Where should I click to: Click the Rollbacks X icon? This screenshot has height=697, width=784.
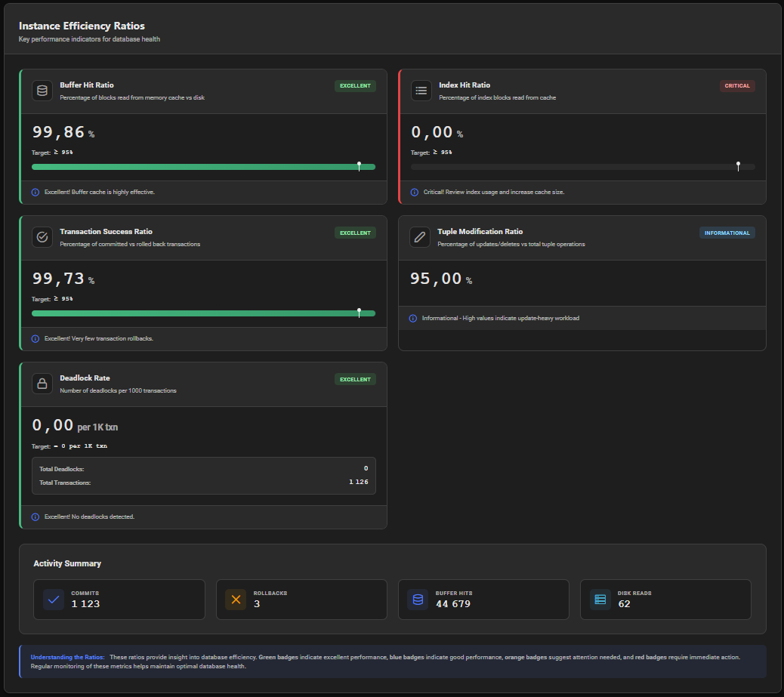coord(236,600)
